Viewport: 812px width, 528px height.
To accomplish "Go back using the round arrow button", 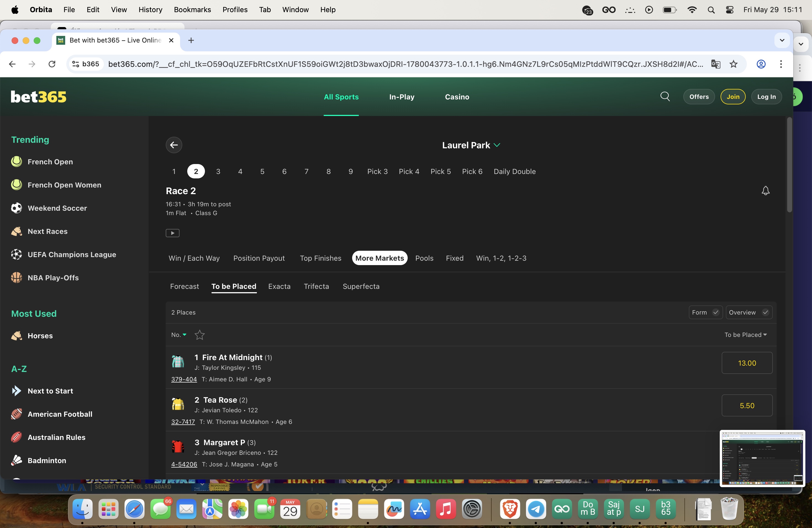I will pyautogui.click(x=174, y=145).
